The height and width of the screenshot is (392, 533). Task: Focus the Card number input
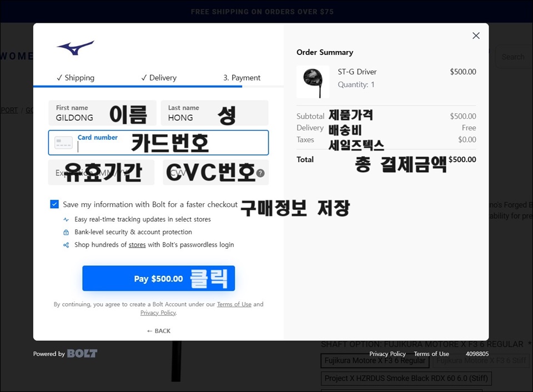tap(158, 143)
